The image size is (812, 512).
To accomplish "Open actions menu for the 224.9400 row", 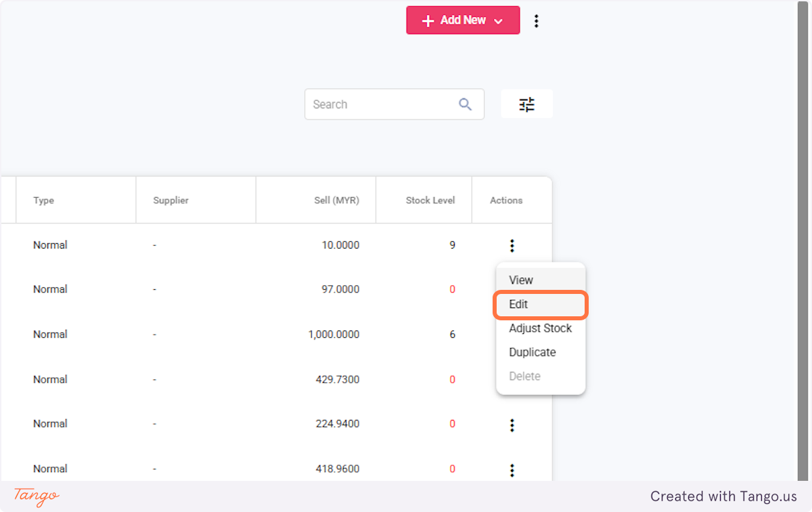I will (x=512, y=425).
